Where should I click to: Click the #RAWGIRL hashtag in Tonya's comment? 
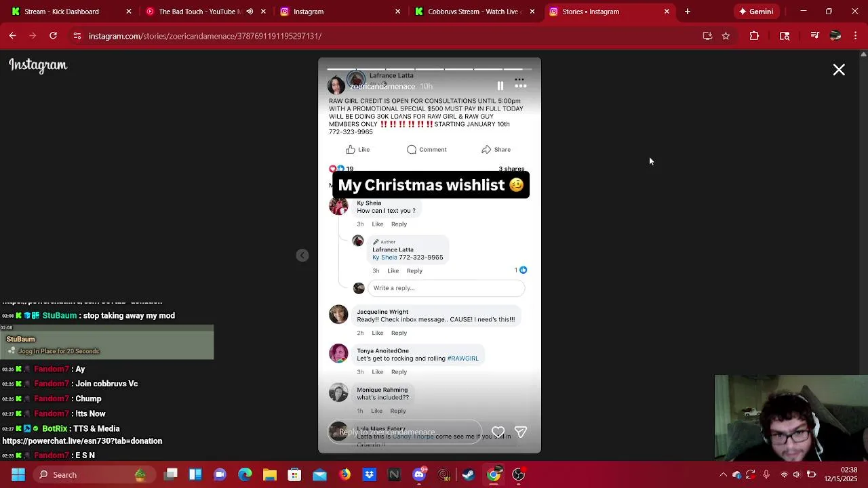tap(462, 359)
